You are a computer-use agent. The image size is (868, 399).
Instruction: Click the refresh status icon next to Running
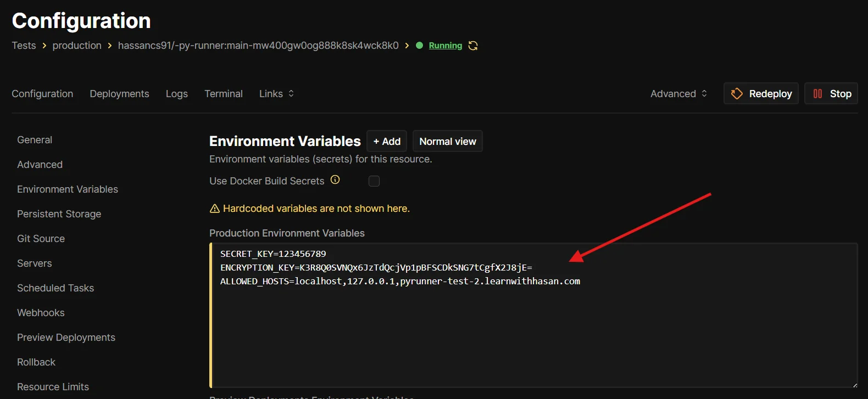pyautogui.click(x=473, y=46)
